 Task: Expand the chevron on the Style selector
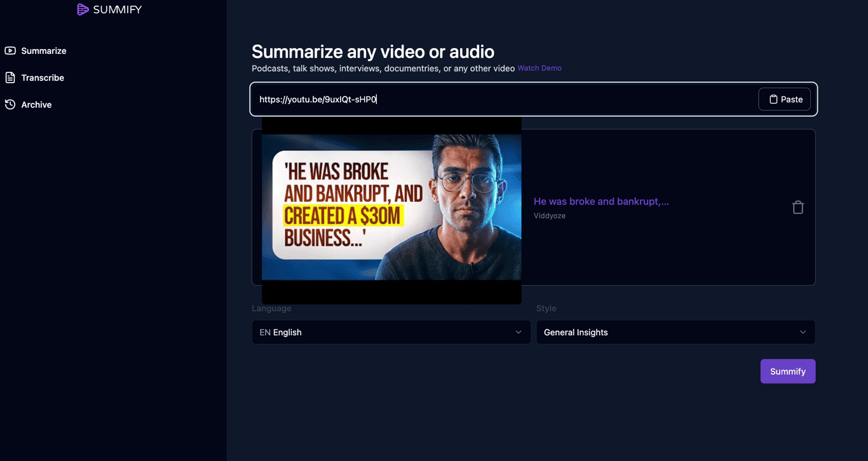(x=803, y=332)
